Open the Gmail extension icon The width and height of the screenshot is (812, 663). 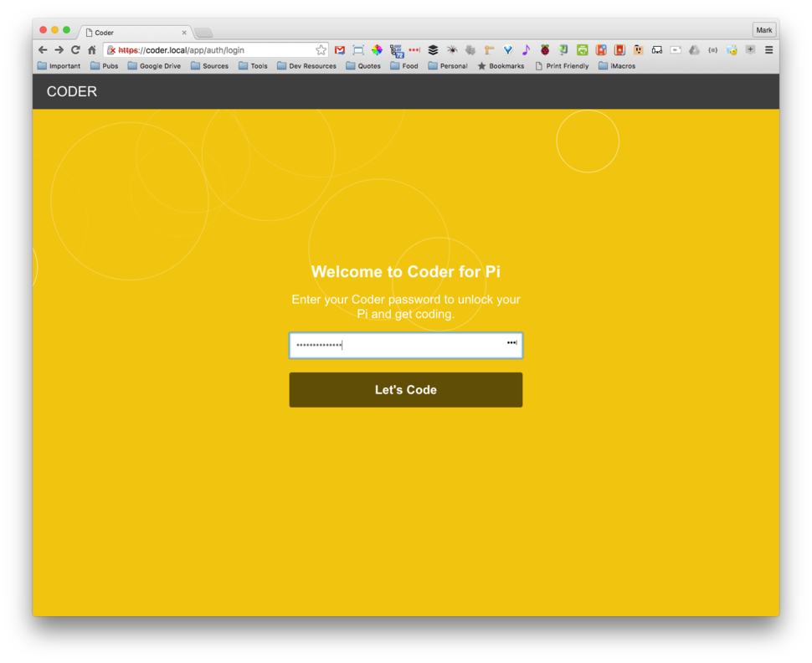click(x=340, y=50)
